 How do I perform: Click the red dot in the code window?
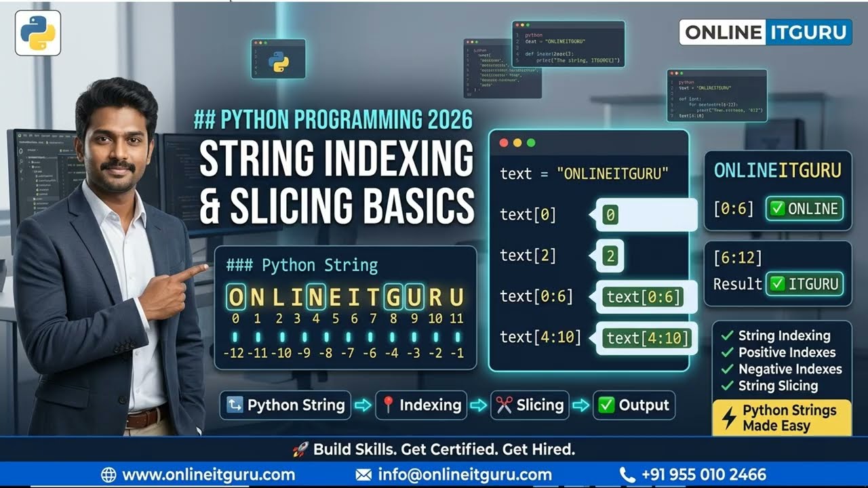click(x=503, y=143)
